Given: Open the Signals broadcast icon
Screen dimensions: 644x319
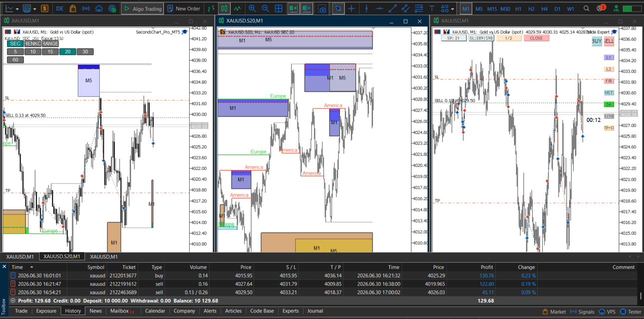Looking at the screenshot, I should pos(86,8).
